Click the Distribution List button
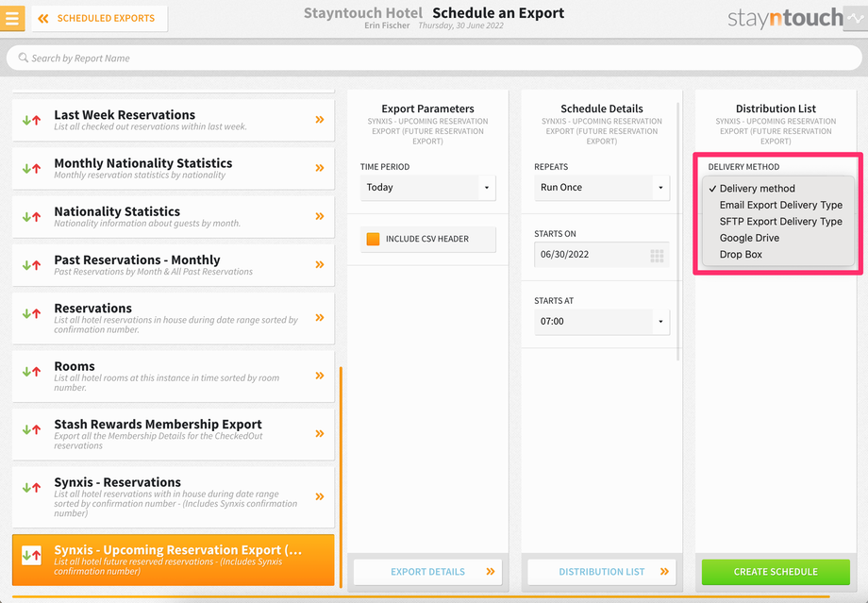 pos(602,572)
